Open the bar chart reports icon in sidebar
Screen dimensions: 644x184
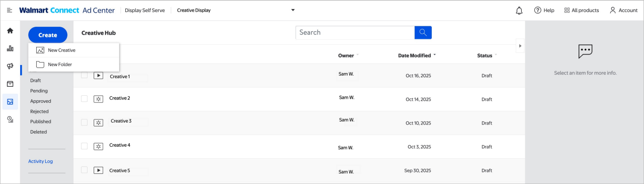(x=10, y=48)
